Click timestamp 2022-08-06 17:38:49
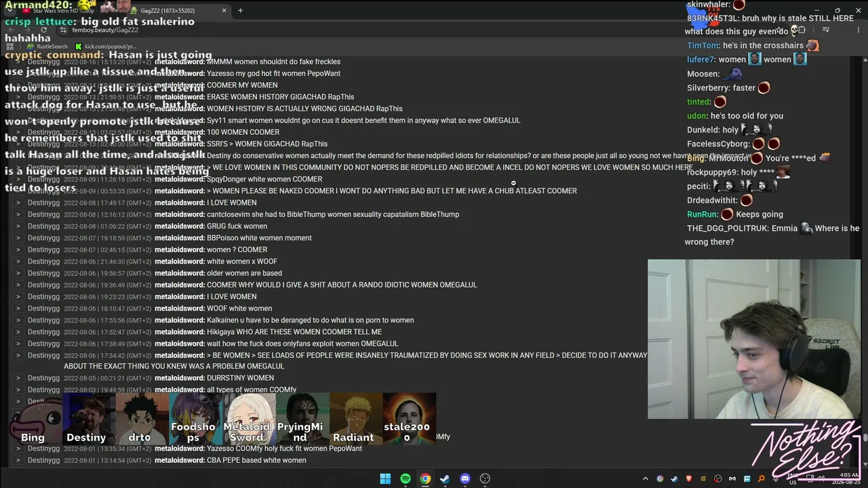This screenshot has width=868, height=488. click(x=108, y=344)
